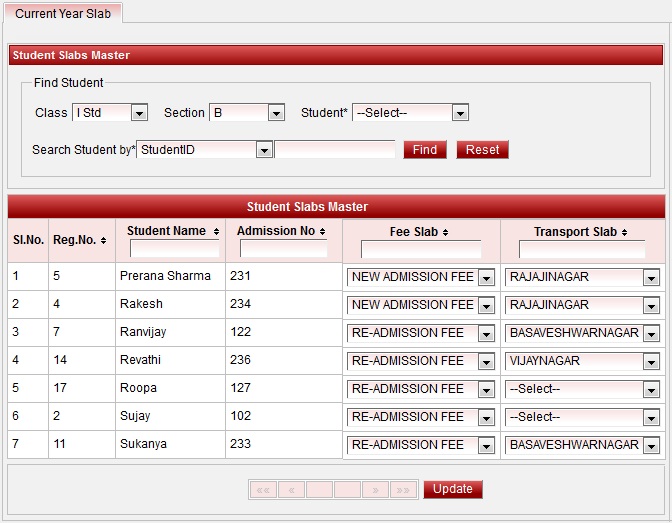The width and height of the screenshot is (672, 523).
Task: Go to the first page of results
Action: 263,490
